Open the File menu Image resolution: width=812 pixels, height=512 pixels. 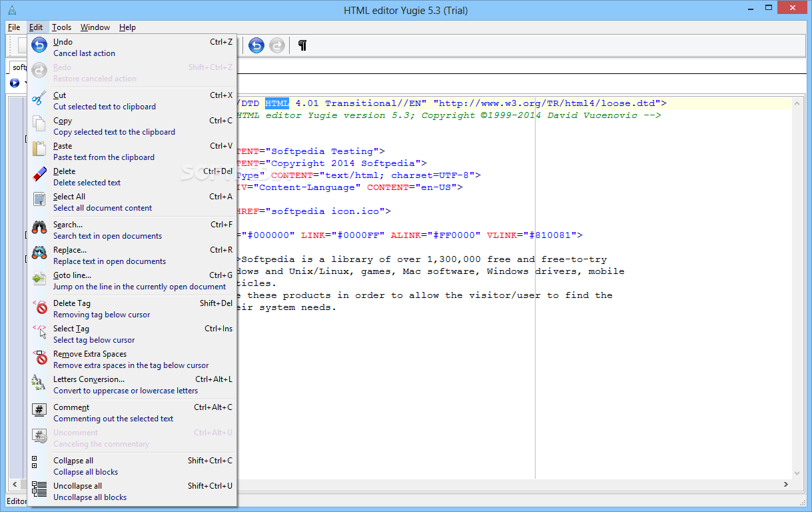pyautogui.click(x=14, y=27)
